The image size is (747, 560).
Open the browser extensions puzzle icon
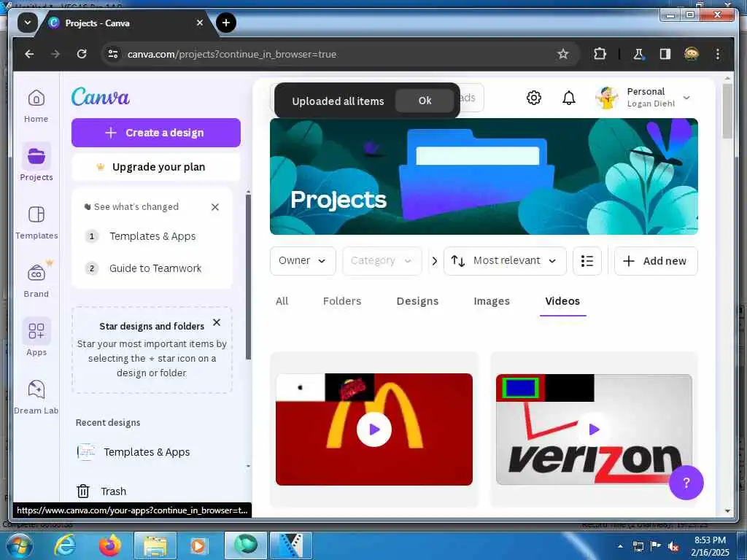pyautogui.click(x=600, y=54)
